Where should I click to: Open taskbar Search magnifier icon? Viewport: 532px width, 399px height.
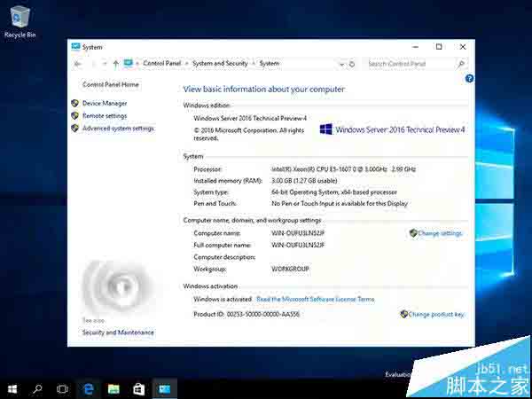pos(37,389)
